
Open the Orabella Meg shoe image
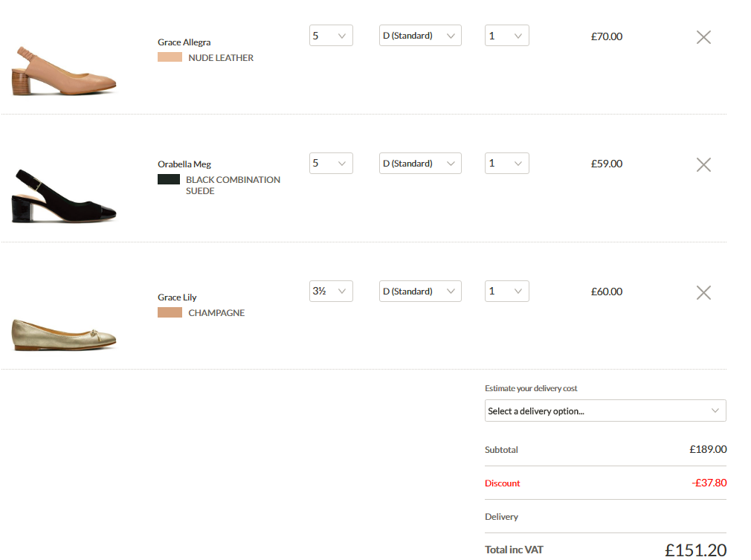coord(65,198)
